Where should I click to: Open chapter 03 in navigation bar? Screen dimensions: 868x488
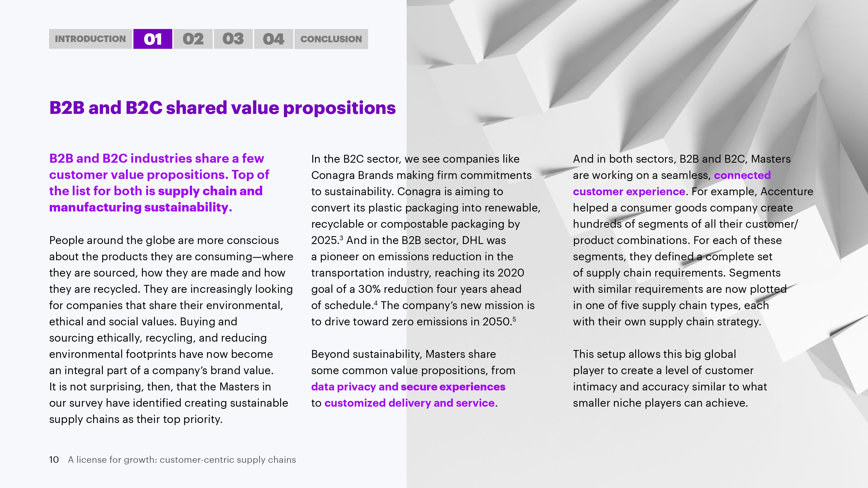(233, 39)
